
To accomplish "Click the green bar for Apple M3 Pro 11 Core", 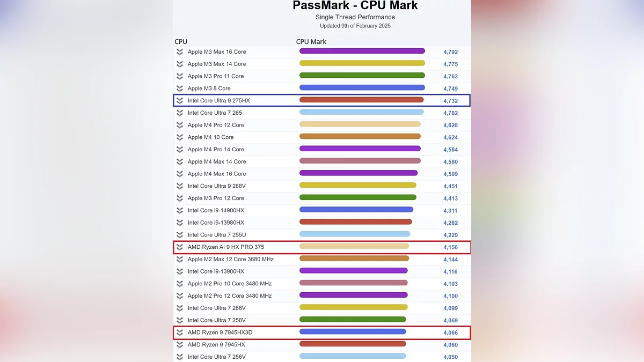I will (x=362, y=76).
